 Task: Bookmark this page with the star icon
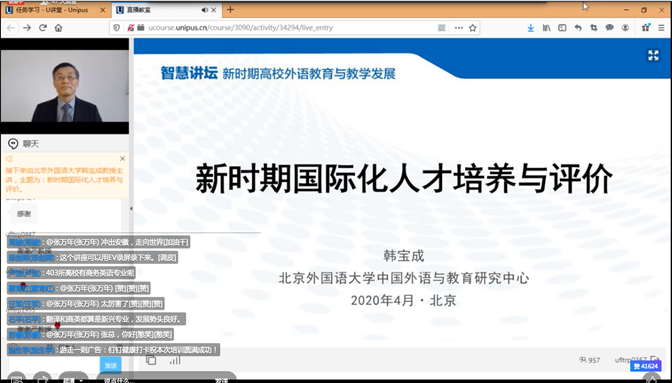coord(473,28)
